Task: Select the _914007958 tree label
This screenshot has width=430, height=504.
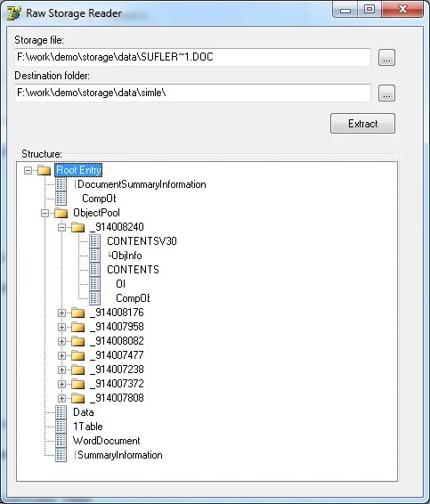Action: 117,327
